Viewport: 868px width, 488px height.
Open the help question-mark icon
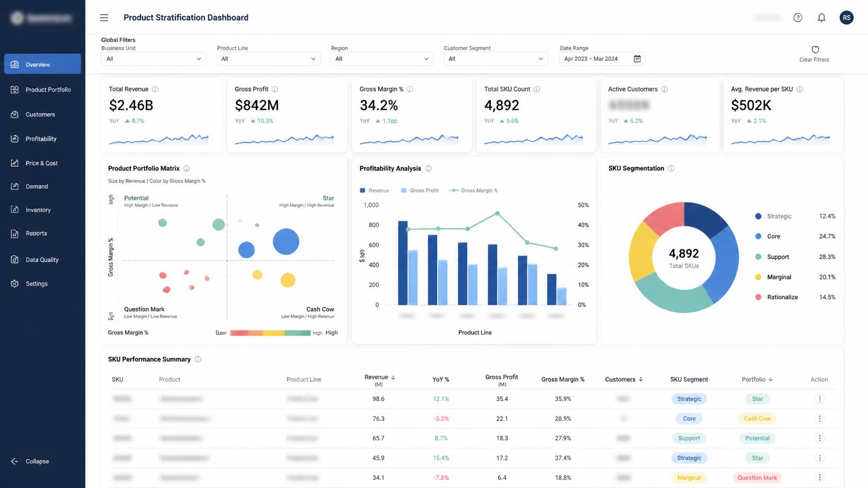[798, 18]
